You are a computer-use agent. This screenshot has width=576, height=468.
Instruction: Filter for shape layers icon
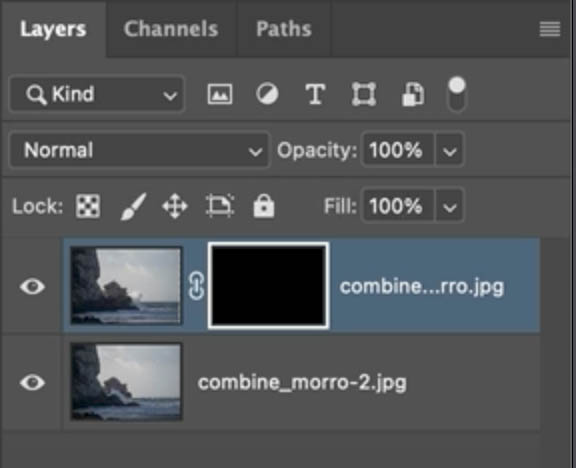click(x=364, y=94)
